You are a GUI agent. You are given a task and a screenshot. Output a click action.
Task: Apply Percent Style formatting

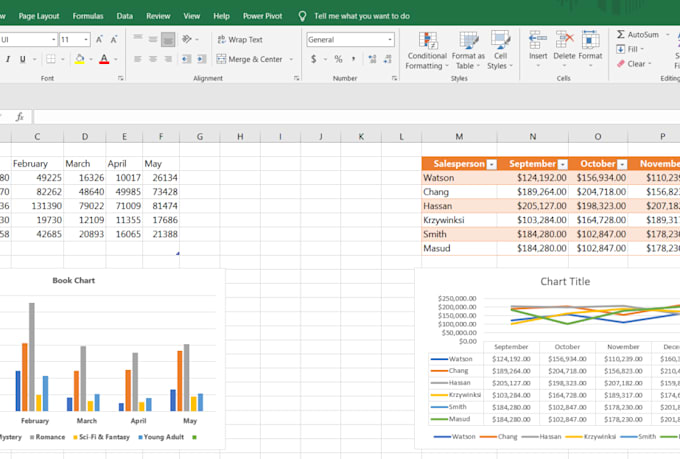pyautogui.click(x=338, y=59)
